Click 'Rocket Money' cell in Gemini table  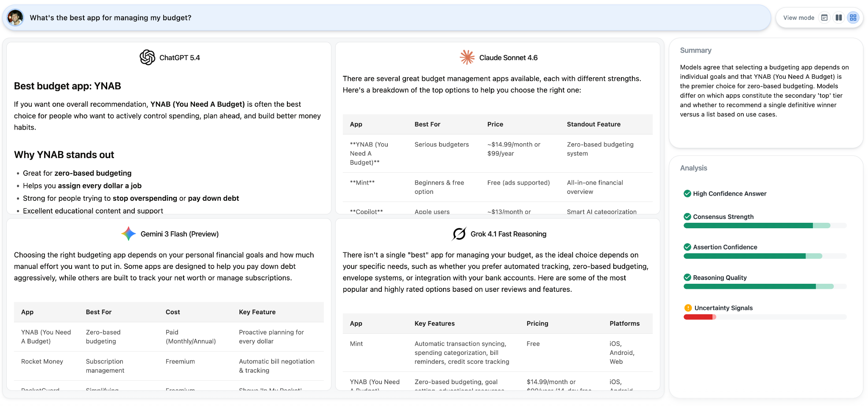42,361
